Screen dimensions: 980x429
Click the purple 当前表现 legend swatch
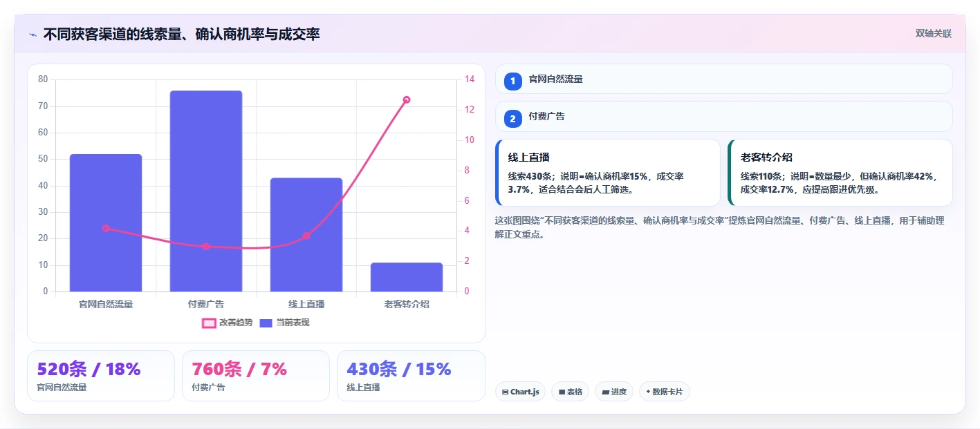[266, 323]
